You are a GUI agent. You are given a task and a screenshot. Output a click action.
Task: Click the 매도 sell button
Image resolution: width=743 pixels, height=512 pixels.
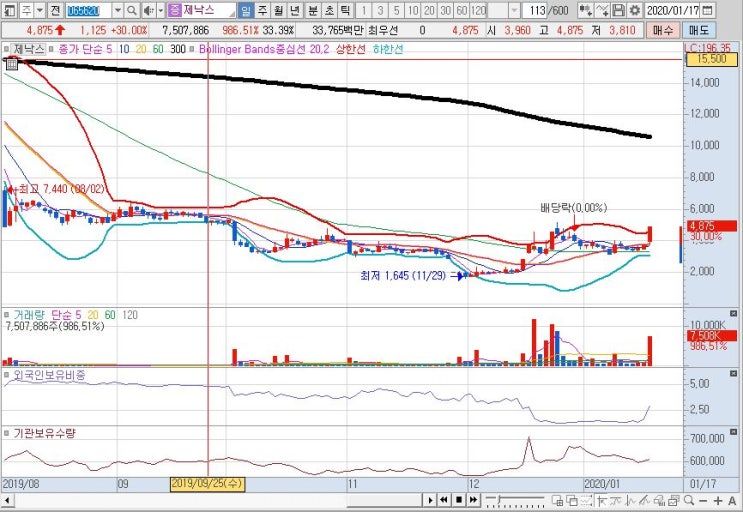click(699, 30)
